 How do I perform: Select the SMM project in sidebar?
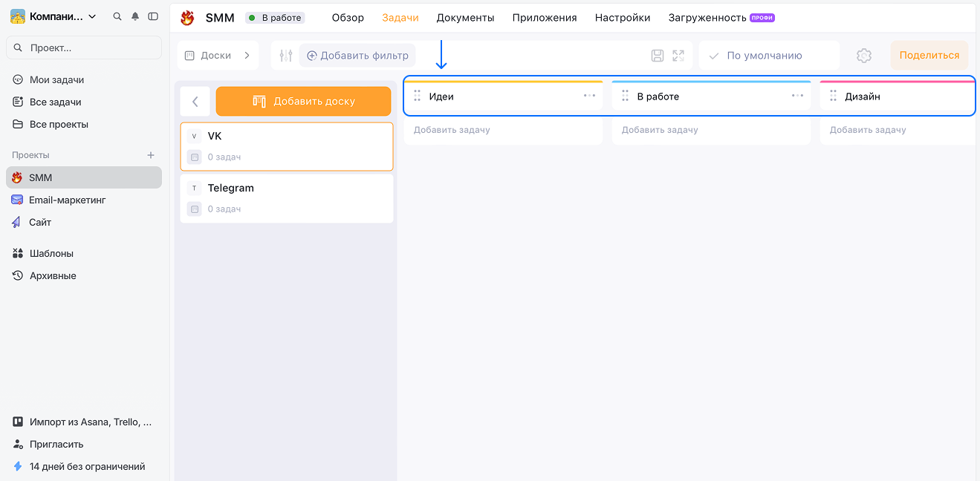[x=84, y=177]
